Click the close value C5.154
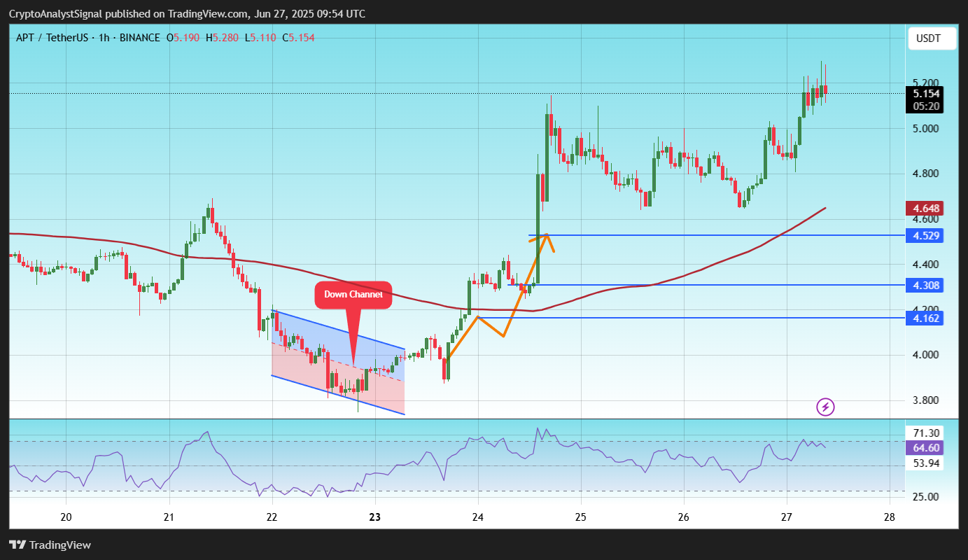968x560 pixels. [x=298, y=37]
